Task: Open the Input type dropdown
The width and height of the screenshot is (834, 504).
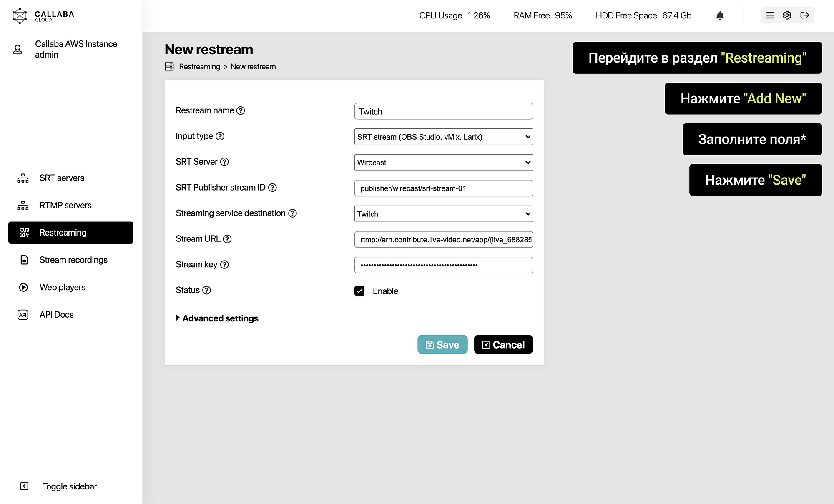Action: [x=444, y=137]
